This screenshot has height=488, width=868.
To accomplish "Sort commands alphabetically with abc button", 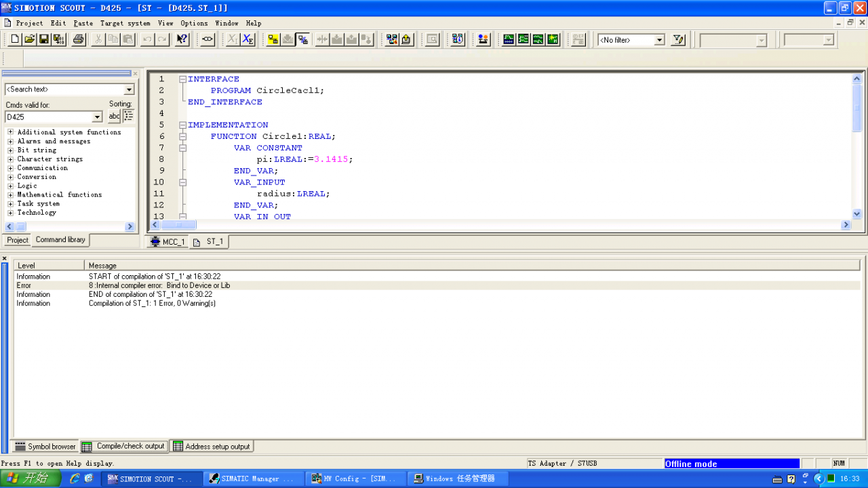I will pyautogui.click(x=114, y=117).
